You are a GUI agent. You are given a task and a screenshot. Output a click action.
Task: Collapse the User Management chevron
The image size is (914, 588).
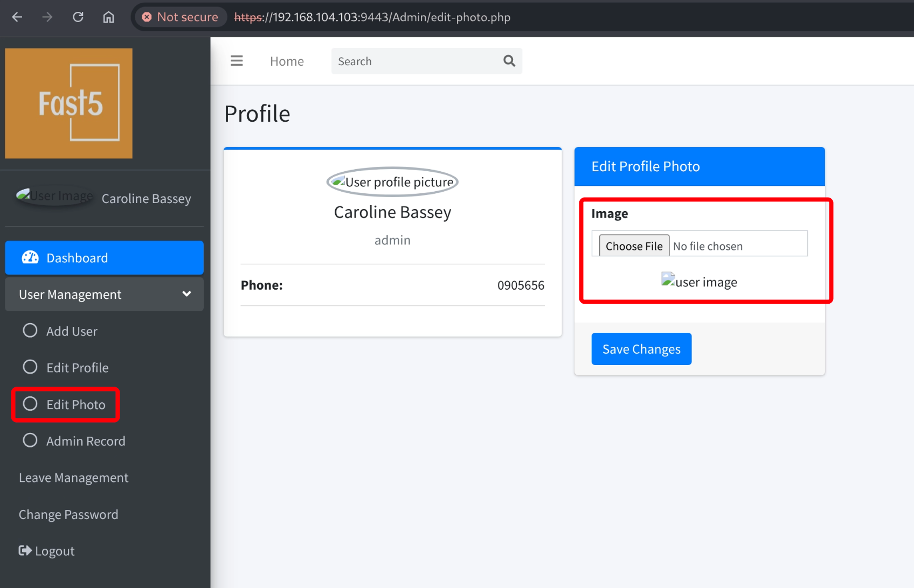(x=186, y=294)
